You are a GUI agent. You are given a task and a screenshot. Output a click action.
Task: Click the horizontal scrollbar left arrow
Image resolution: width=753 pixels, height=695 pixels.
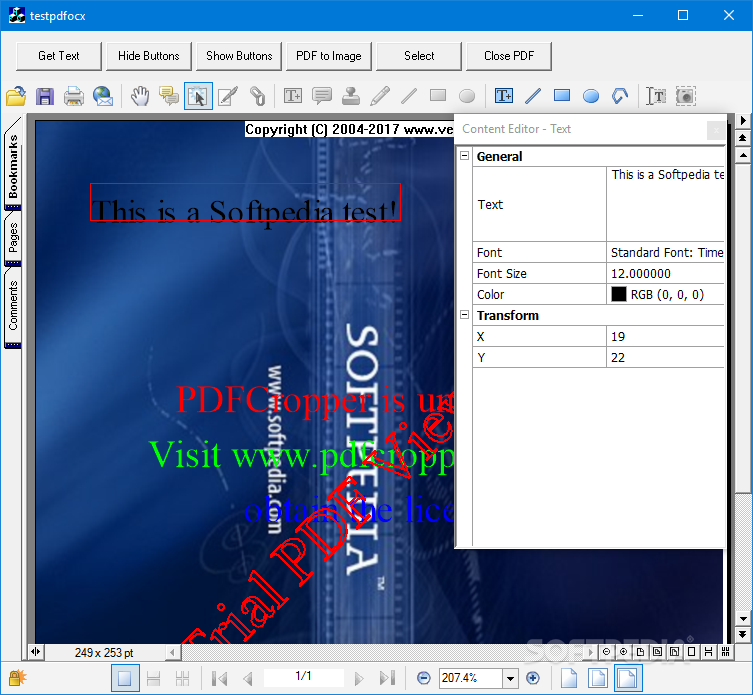pos(173,652)
